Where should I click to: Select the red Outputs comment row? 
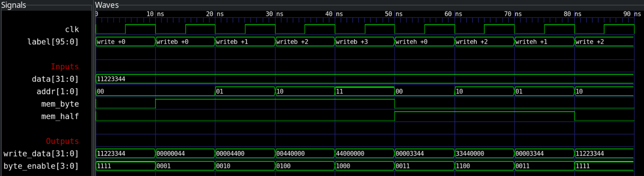62,141
